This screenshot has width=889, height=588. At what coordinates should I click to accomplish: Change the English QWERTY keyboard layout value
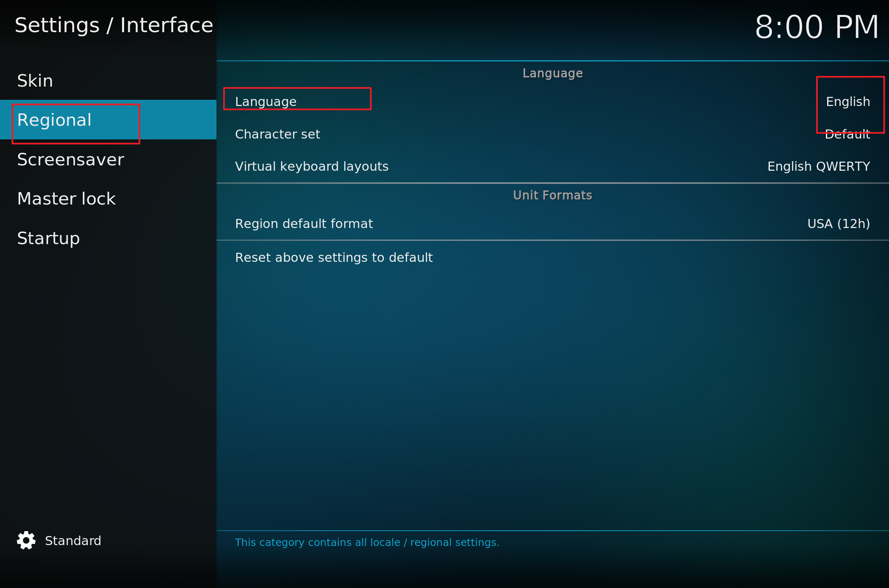818,166
